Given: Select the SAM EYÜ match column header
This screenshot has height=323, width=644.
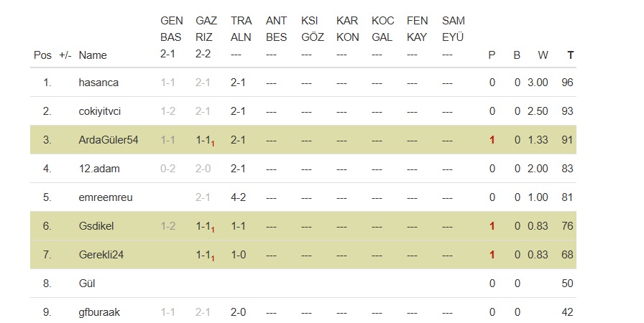Looking at the screenshot, I should click(453, 29).
